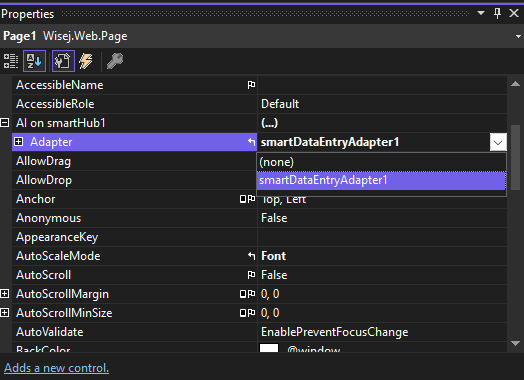524x380 pixels.
Task: Click the AutoScaleMode value Font
Action: pyautogui.click(x=382, y=256)
